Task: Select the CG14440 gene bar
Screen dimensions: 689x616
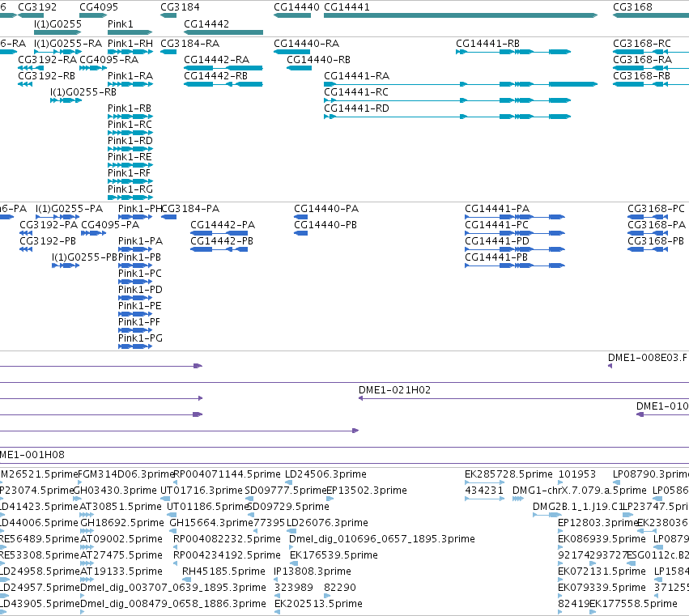Action: pyautogui.click(x=292, y=15)
